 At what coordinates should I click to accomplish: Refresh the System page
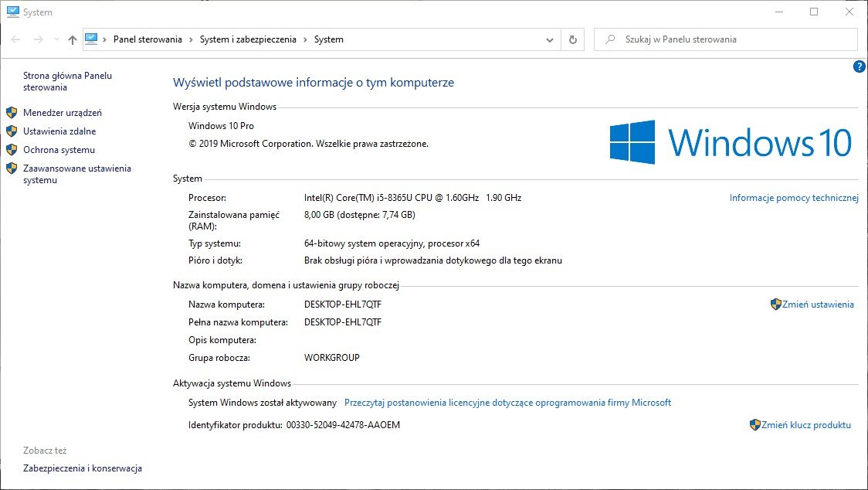click(x=573, y=40)
